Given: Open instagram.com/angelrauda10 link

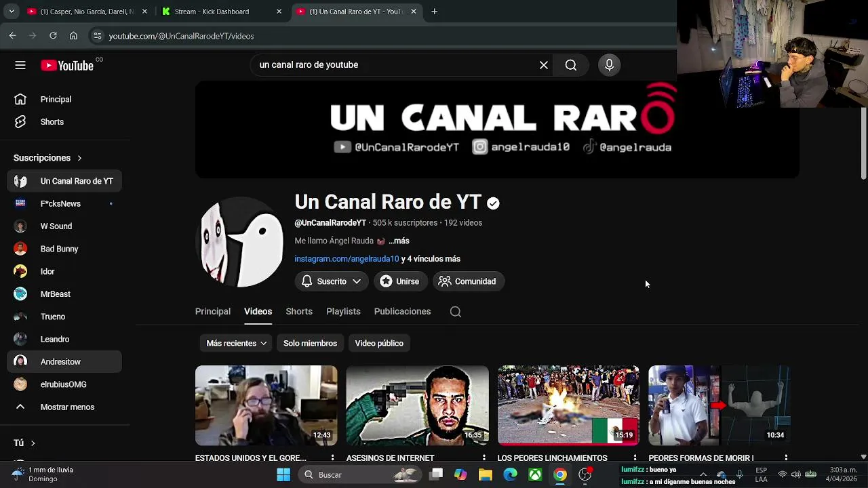Looking at the screenshot, I should point(347,259).
